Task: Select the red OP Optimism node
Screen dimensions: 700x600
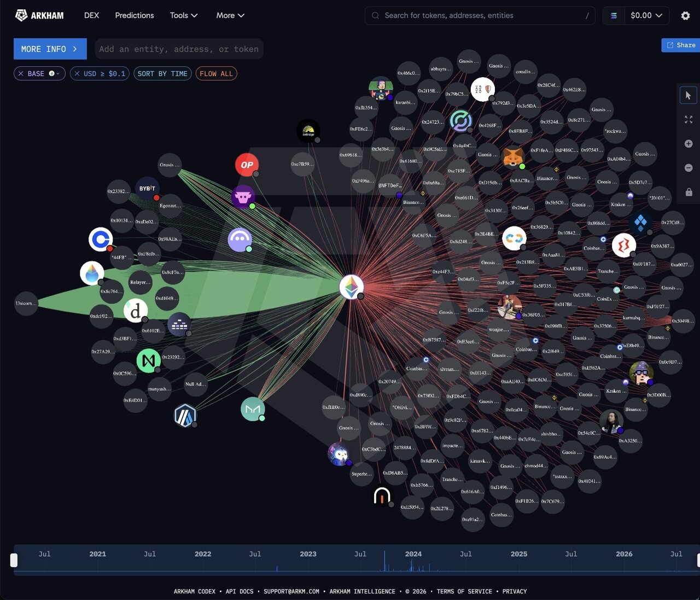Action: tap(247, 165)
